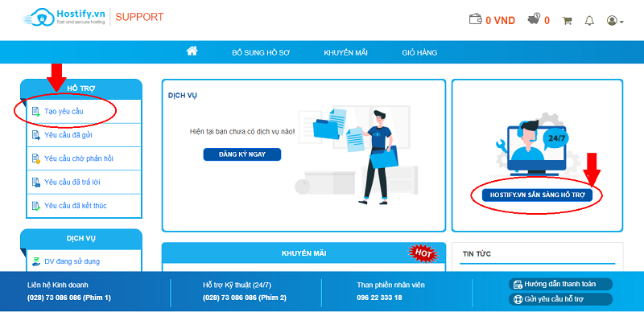Click the Tạo yêu cầu link
644x312 pixels.
pos(64,111)
